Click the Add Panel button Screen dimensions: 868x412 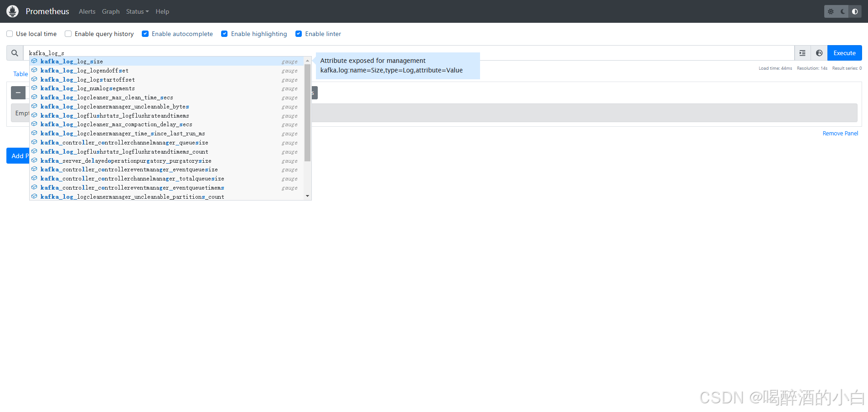tap(18, 156)
